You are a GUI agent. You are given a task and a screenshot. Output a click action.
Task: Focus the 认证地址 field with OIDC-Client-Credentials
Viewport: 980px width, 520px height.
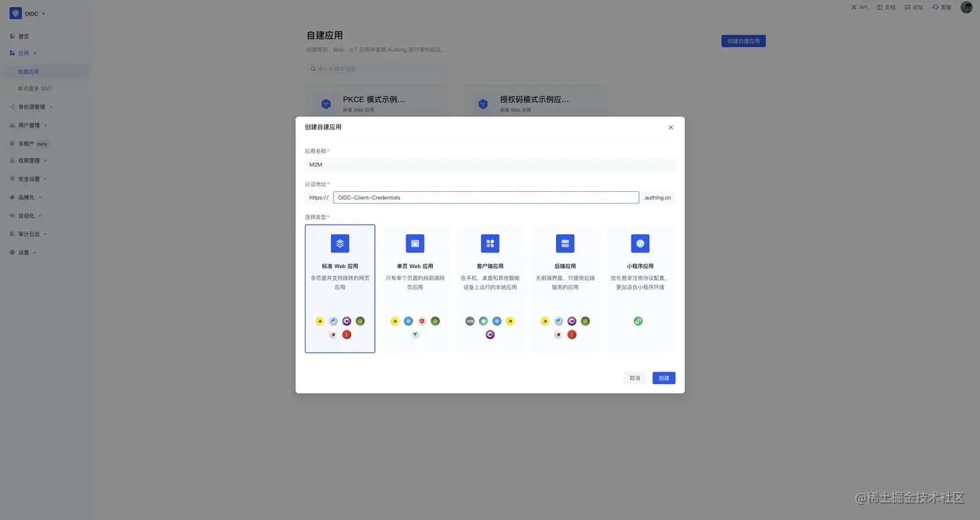click(x=486, y=197)
